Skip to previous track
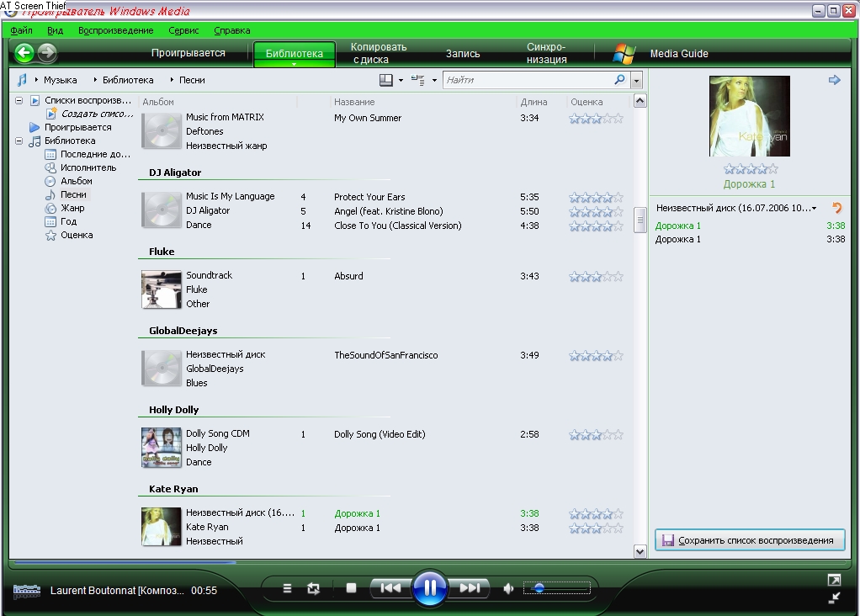 pos(390,588)
